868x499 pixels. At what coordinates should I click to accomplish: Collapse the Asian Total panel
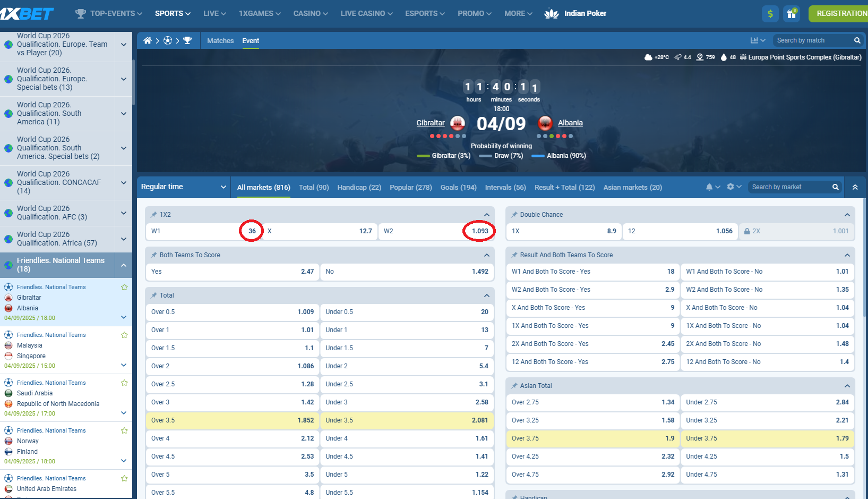click(x=847, y=386)
